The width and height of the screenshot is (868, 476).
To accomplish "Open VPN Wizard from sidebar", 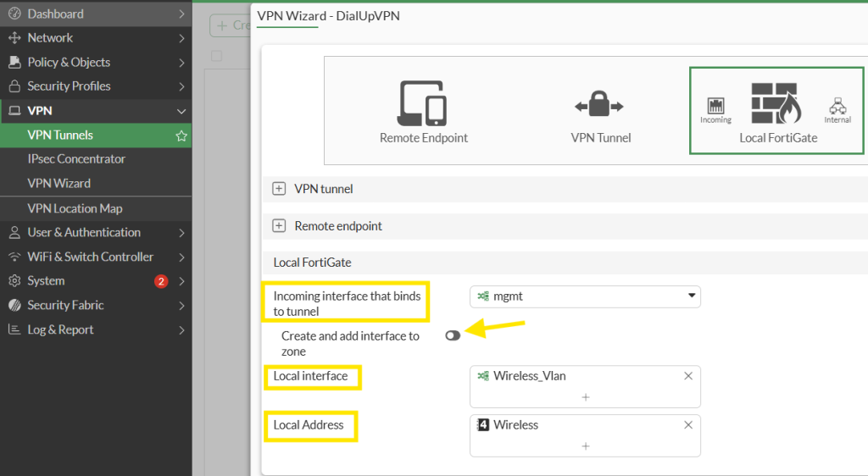I will coord(59,184).
